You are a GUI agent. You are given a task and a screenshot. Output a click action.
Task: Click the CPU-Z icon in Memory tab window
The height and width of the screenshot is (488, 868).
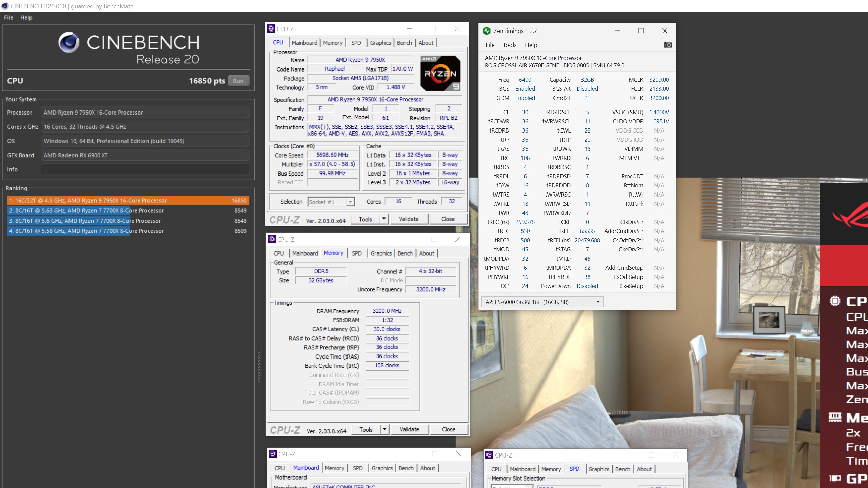[x=272, y=239]
